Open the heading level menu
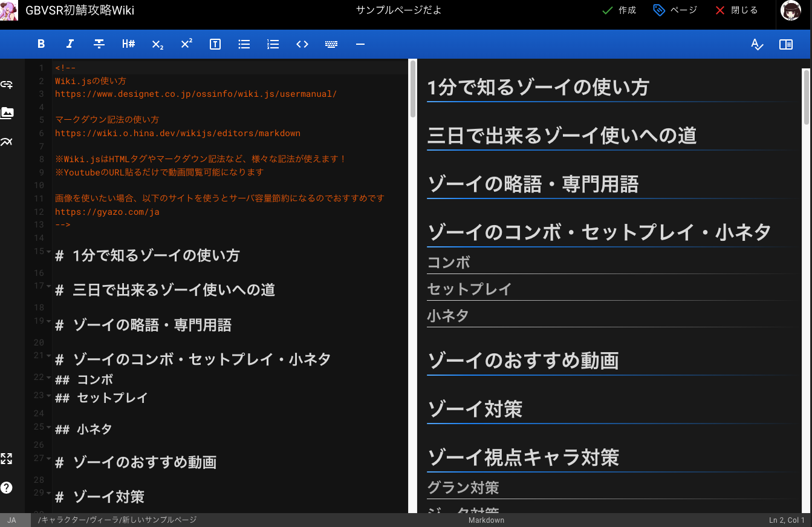 point(128,44)
